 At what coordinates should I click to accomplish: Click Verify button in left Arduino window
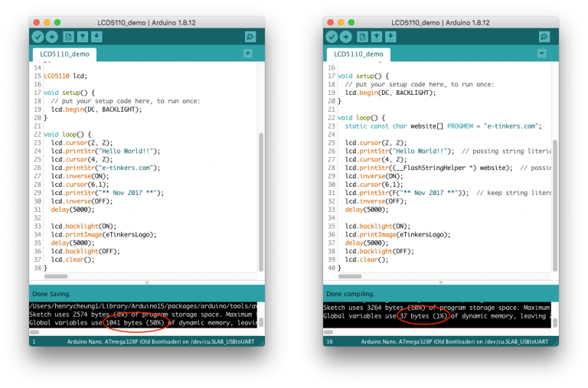[x=38, y=37]
